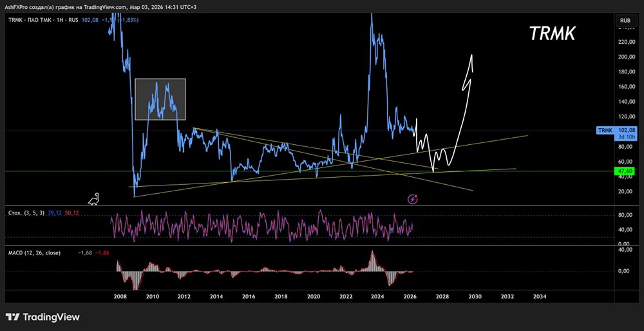The height and width of the screenshot is (331, 644).
Task: Click the 2016 label on time axis
Action: 249,296
